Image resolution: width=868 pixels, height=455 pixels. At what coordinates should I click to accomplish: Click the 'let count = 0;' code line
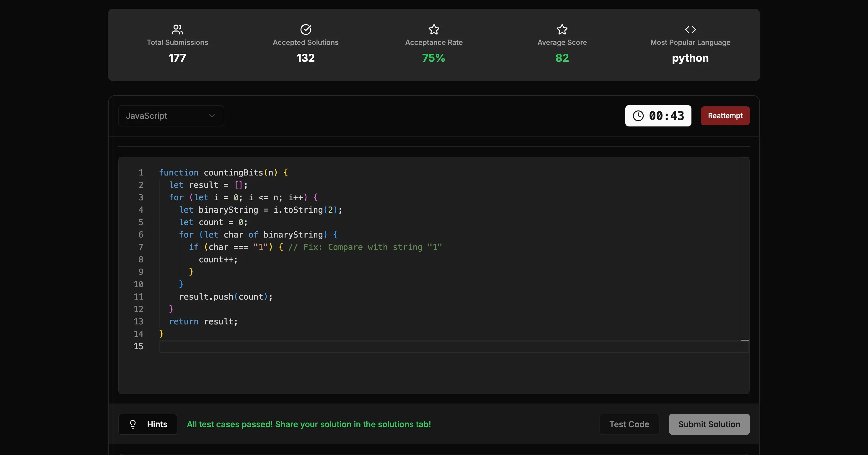point(213,222)
